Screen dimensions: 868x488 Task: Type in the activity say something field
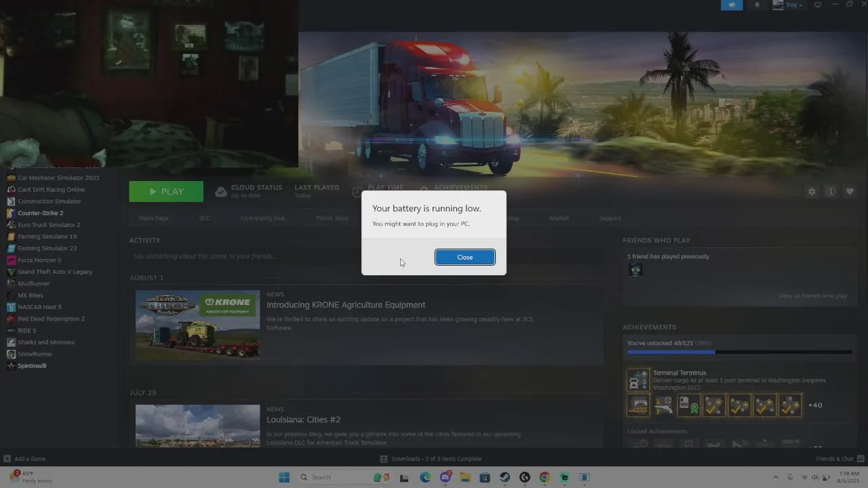click(366, 256)
